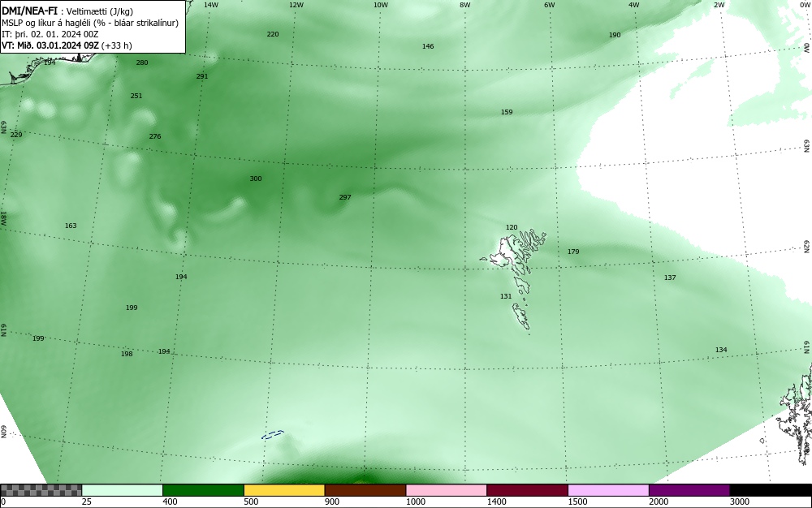Screen dimensions: 812x508
Task: Click the "10W" longitude label
Action: pos(381,5)
